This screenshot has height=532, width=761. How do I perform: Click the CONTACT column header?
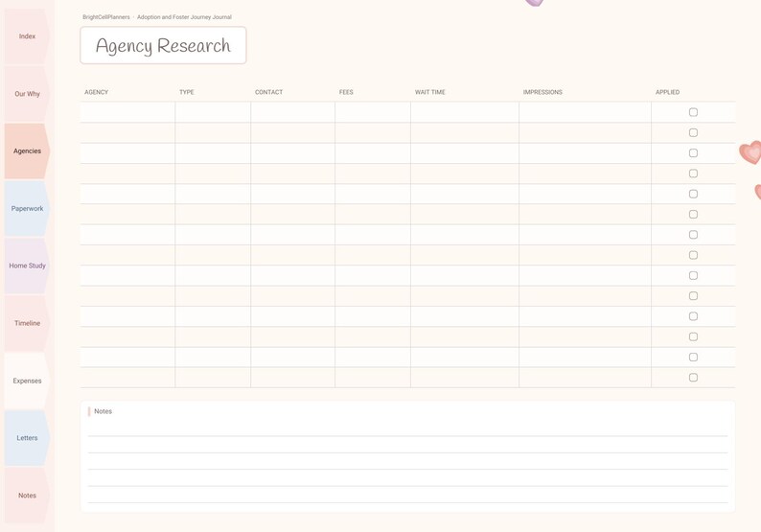click(269, 92)
